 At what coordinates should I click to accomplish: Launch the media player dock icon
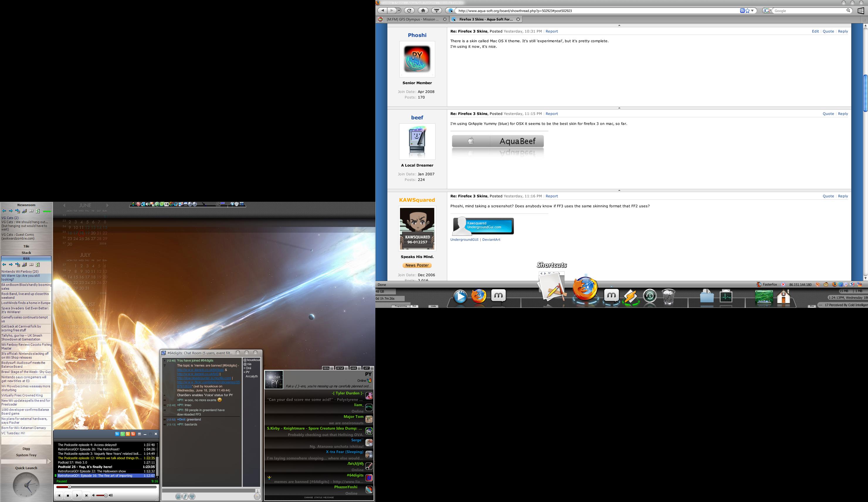click(460, 297)
